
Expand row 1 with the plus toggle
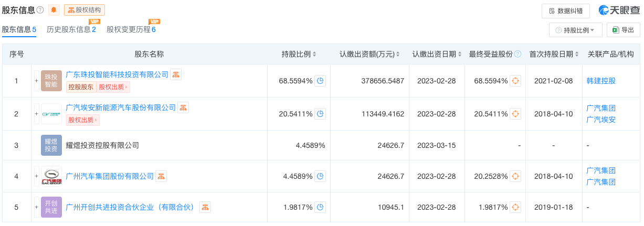pos(37,81)
